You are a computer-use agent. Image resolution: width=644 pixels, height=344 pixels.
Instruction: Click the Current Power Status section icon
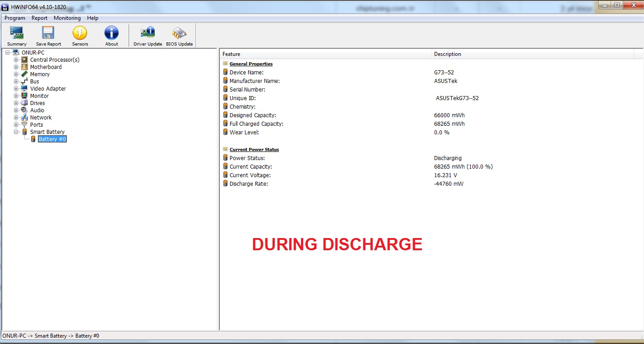click(x=225, y=149)
